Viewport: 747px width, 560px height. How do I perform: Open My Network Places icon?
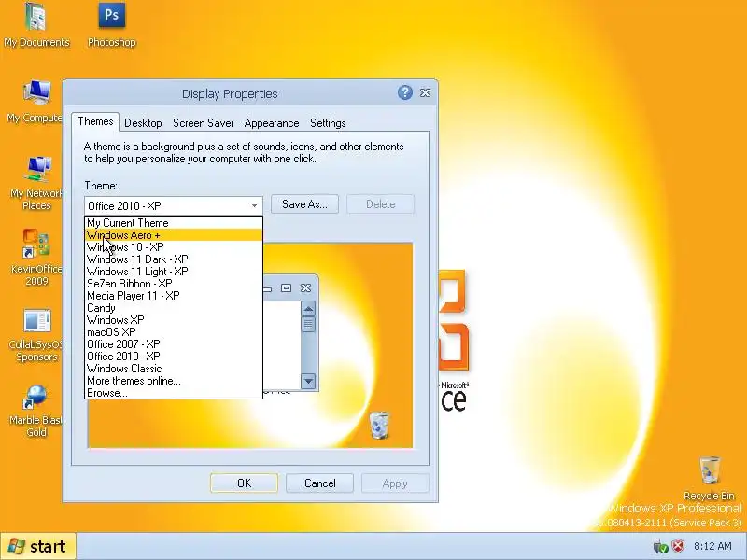[36, 183]
